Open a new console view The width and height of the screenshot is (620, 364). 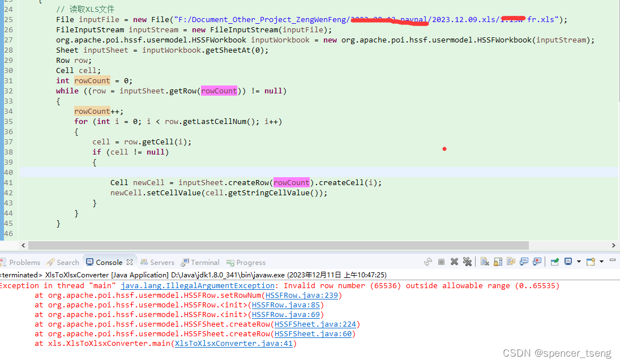(x=590, y=262)
